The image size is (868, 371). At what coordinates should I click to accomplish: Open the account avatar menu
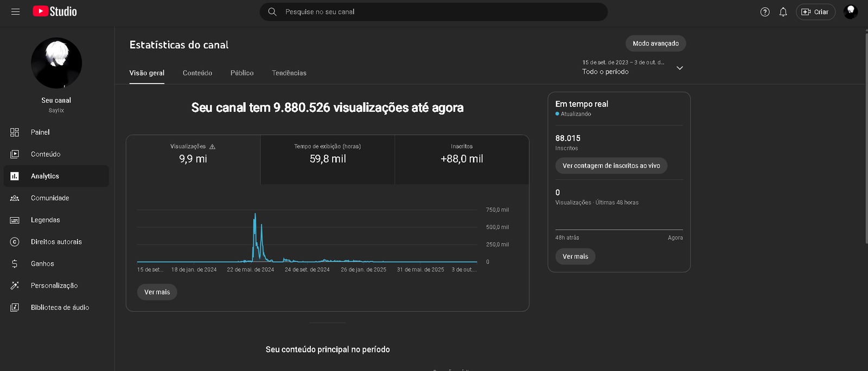click(x=851, y=12)
